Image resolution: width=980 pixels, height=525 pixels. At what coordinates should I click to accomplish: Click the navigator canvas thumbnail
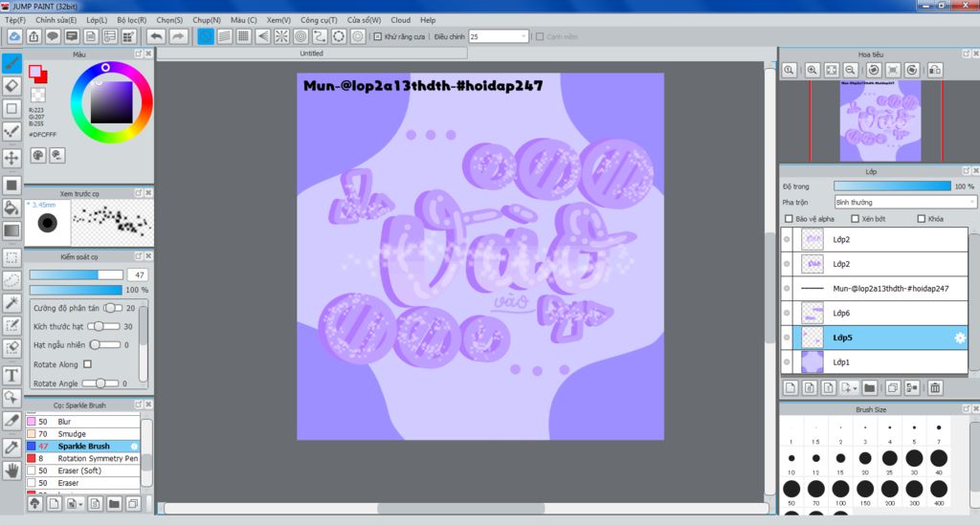[x=880, y=121]
